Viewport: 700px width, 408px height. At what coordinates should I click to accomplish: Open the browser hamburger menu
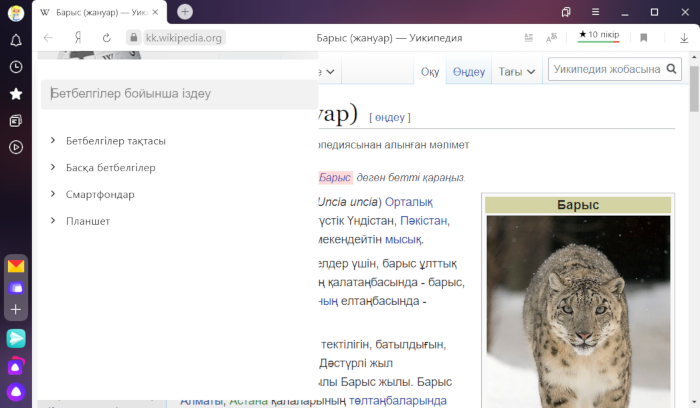(x=596, y=12)
